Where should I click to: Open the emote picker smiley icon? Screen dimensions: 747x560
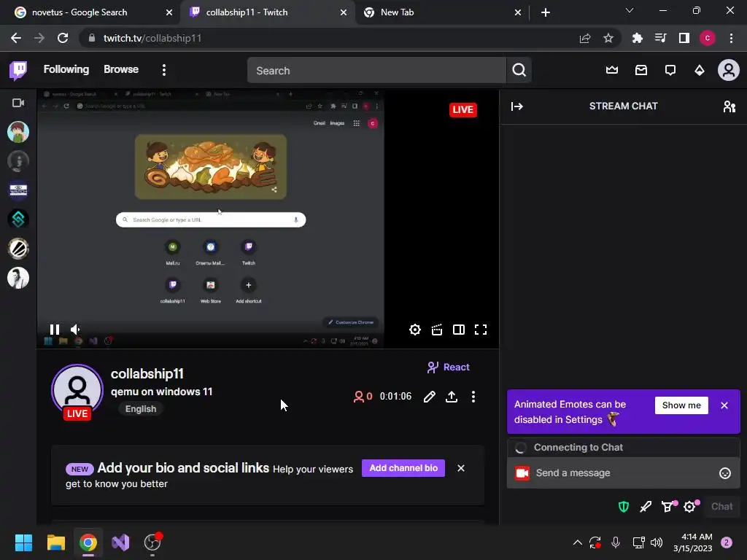pyautogui.click(x=725, y=472)
